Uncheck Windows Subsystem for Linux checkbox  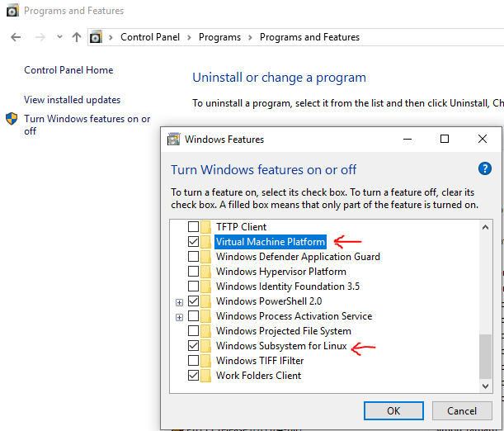coord(193,345)
